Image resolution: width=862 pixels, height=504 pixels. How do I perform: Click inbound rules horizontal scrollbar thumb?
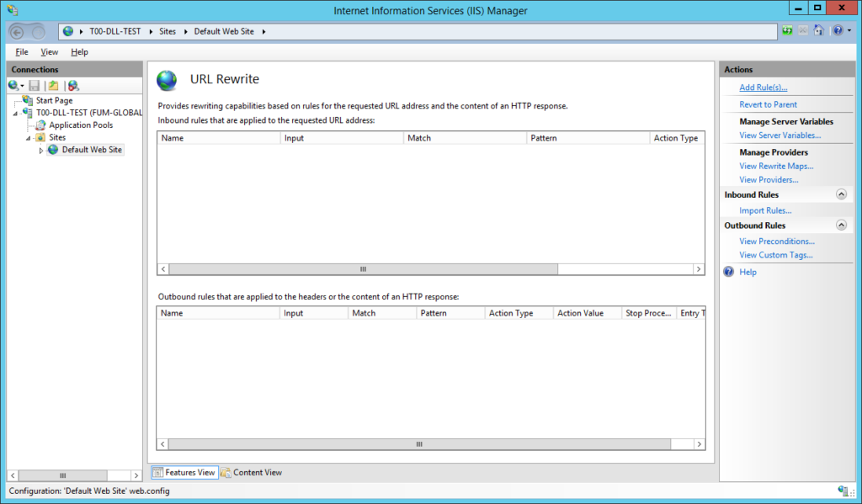coord(364,268)
